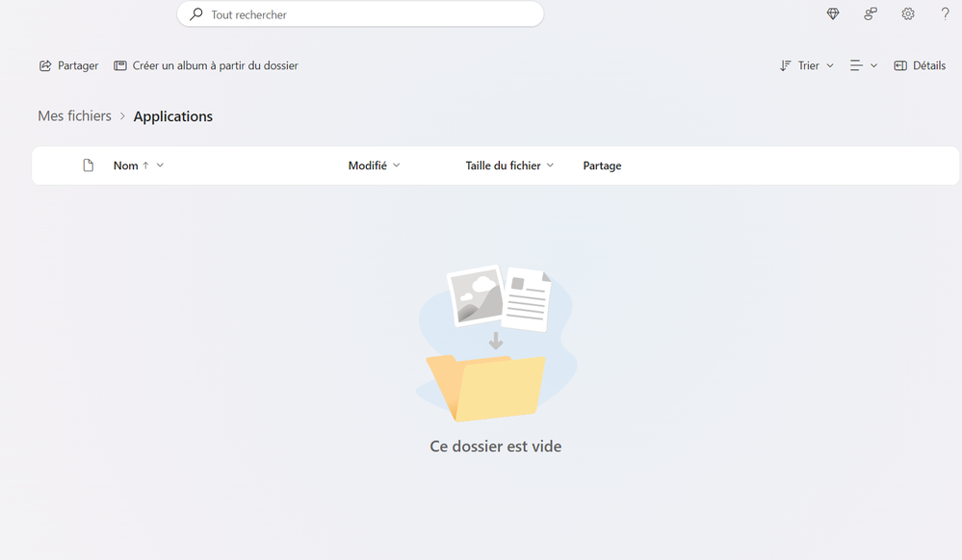The height and width of the screenshot is (560, 962).
Task: Open the people contacts icon in header
Action: 871,13
